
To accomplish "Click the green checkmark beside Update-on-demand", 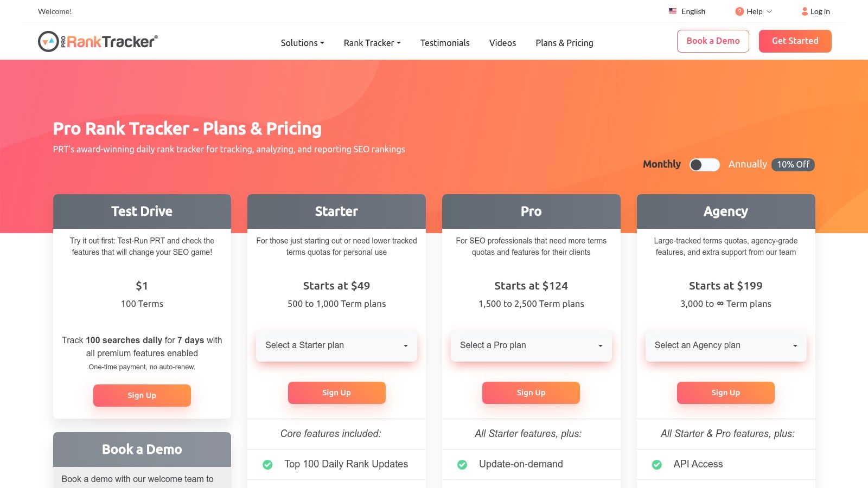I will 462,464.
